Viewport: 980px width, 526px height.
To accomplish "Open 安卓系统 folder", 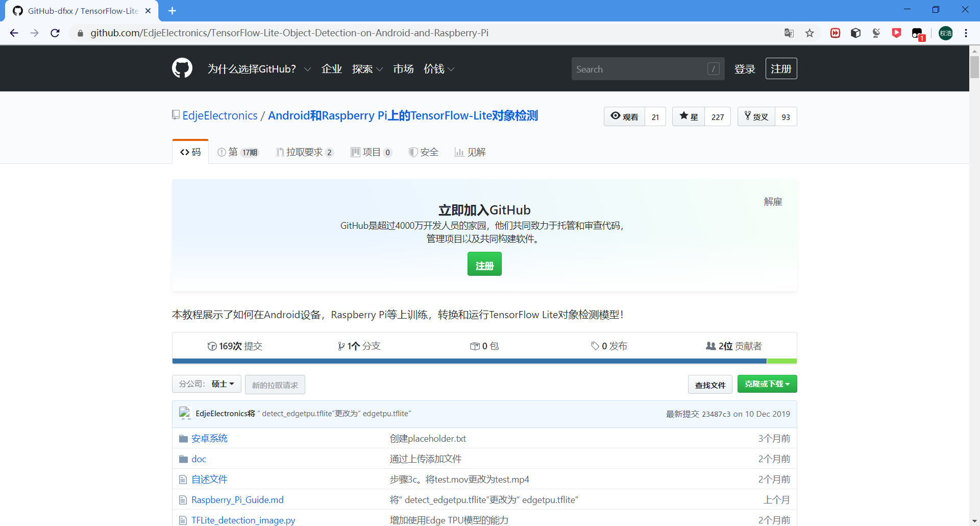I will (209, 439).
